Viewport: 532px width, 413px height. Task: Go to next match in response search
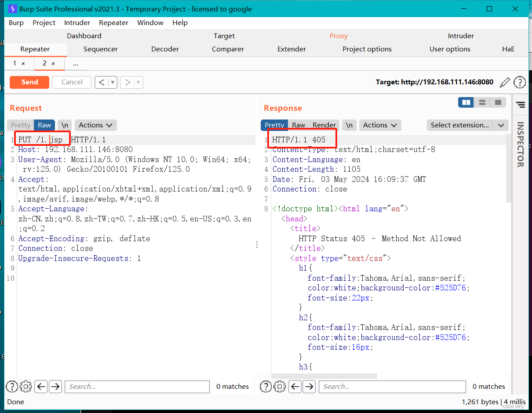point(309,387)
